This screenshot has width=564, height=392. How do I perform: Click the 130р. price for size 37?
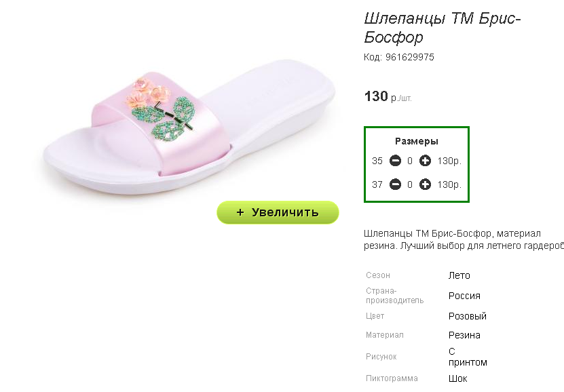449,184
